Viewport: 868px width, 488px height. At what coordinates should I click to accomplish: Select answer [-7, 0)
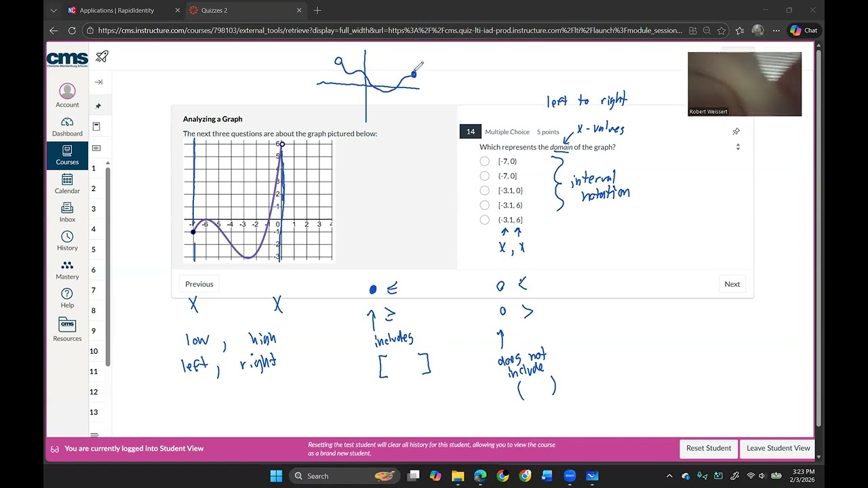point(484,161)
